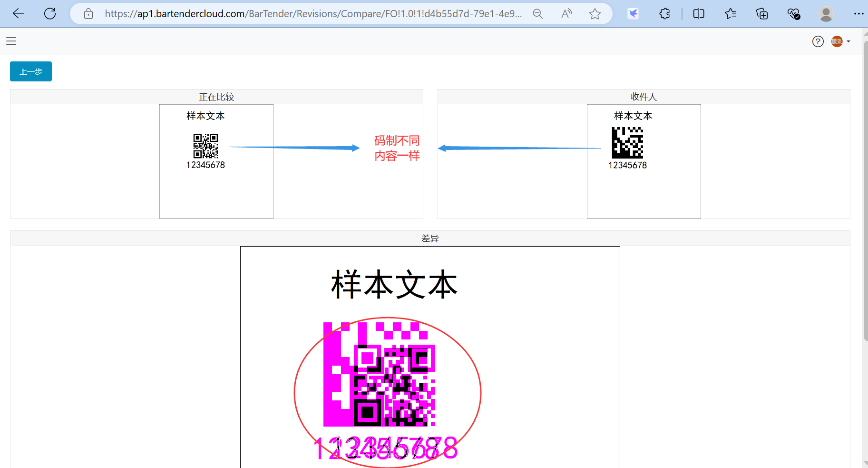Open the browser Settings and more menu
The height and width of the screenshot is (468, 868).
click(x=858, y=14)
